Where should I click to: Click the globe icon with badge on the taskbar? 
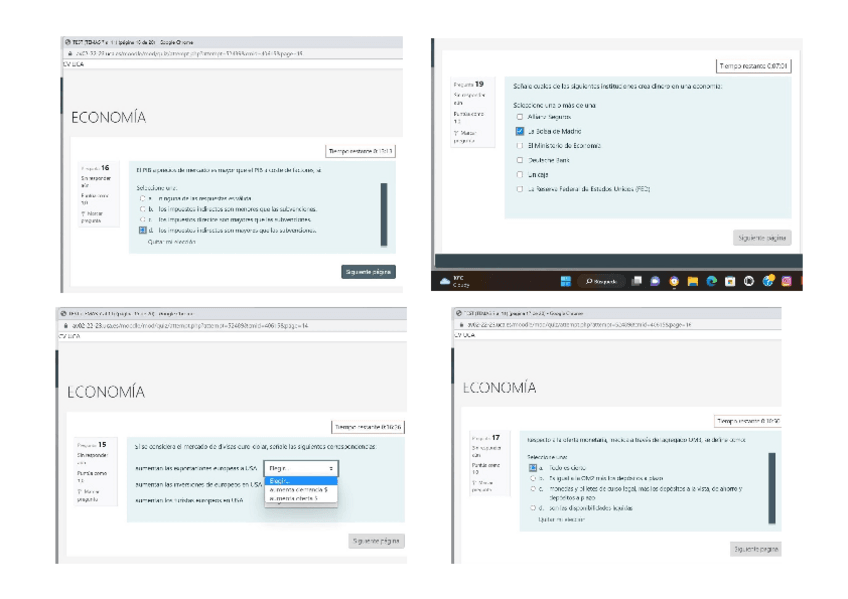pos(768,281)
